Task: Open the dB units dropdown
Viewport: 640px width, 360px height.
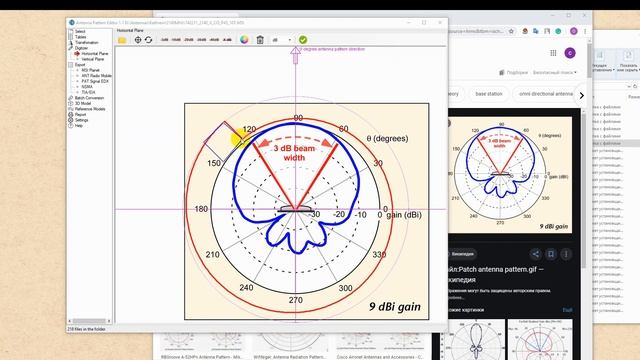Action: click(x=282, y=40)
